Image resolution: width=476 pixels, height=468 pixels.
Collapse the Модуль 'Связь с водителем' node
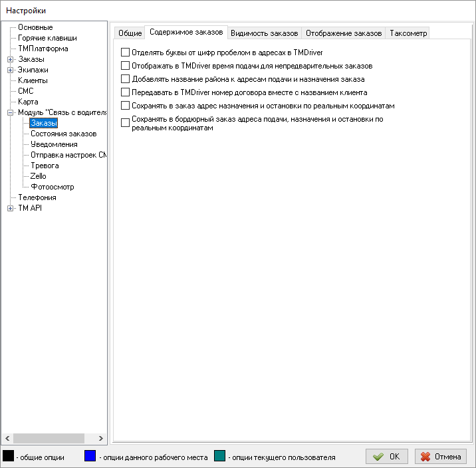[x=10, y=112]
